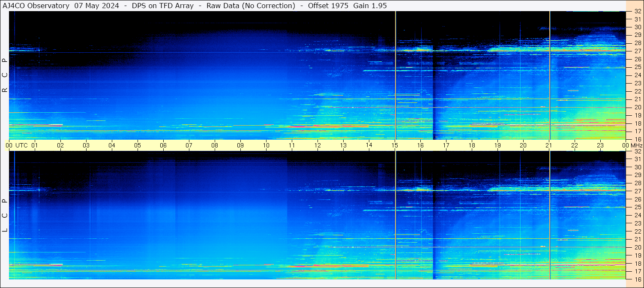Click 29 MHz tick in RCP panel
Viewport: 644px width, 288px height.
click(638, 35)
